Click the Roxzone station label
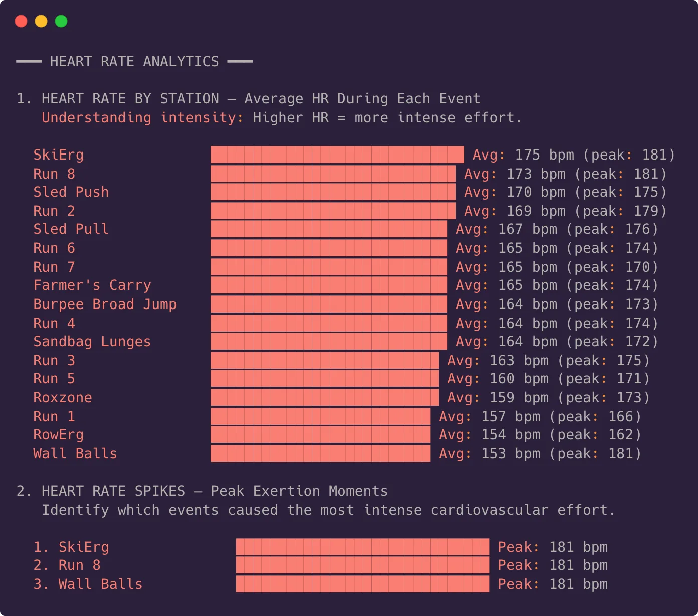The height and width of the screenshot is (616, 698). coord(63,398)
